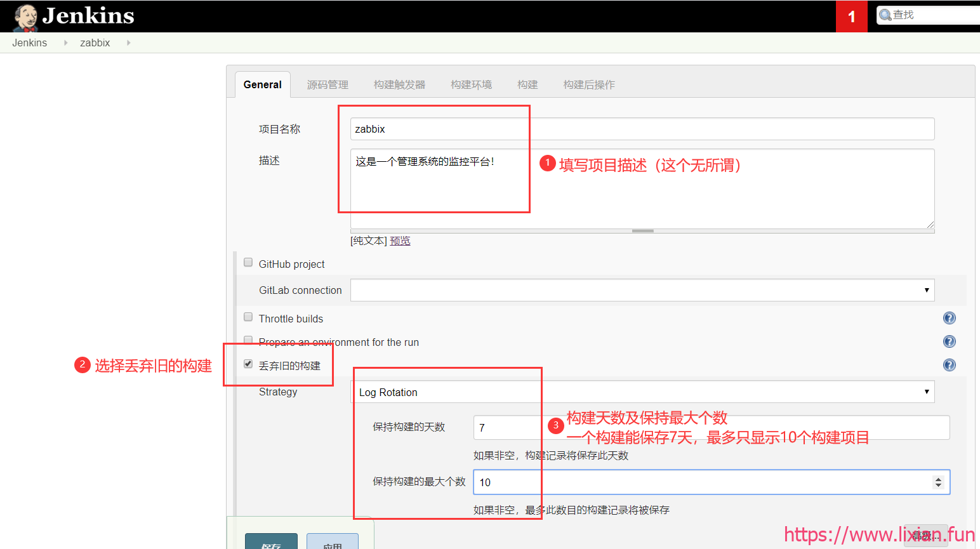Click the 应用 apply button
Screen dimensions: 980x549
[x=333, y=541]
